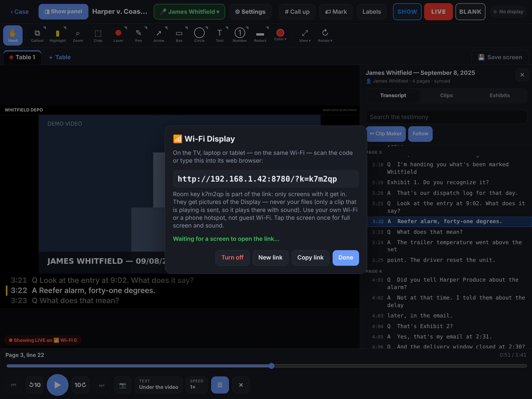Viewport: 532px width, 399px height.
Task: Activate the Zoom tool
Action: pyautogui.click(x=78, y=35)
